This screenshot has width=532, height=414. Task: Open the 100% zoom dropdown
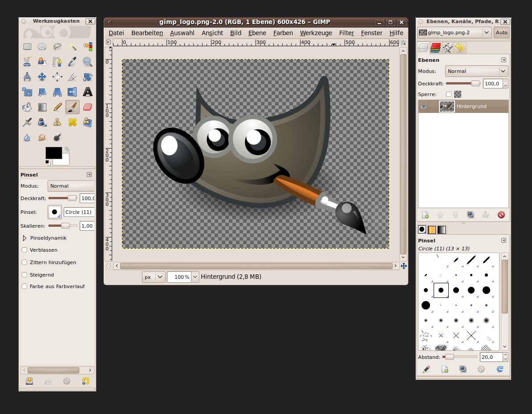pos(195,277)
